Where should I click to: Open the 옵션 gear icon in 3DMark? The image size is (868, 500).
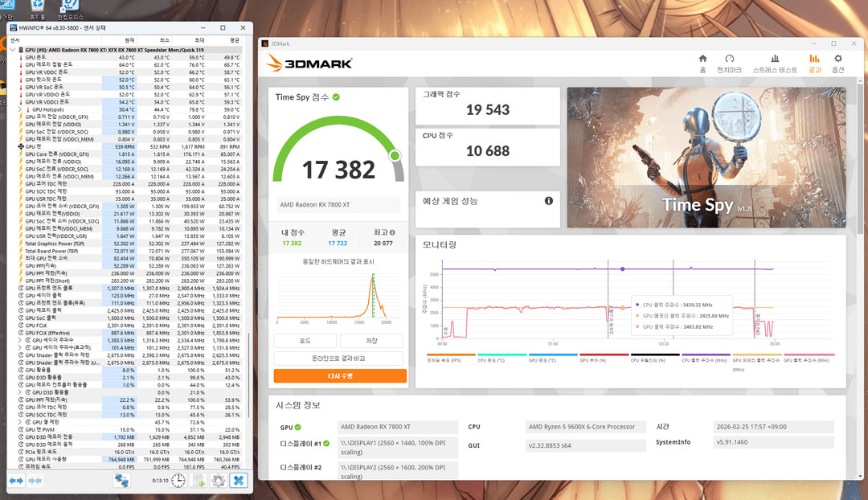837,60
